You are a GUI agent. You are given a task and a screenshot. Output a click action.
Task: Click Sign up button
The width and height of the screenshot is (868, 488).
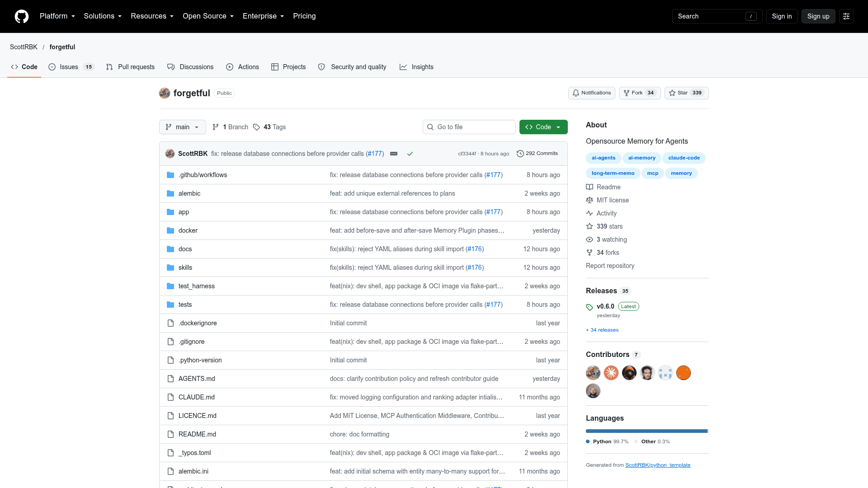818,16
